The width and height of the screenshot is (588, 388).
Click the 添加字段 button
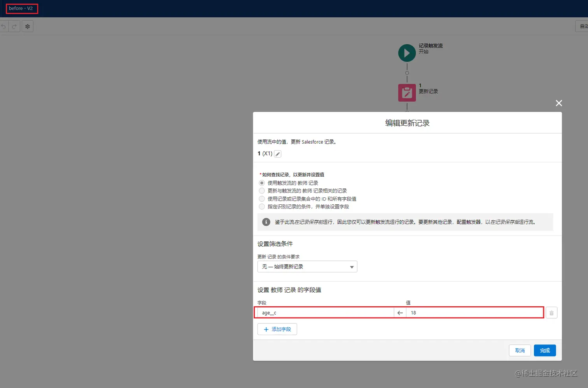click(x=277, y=329)
